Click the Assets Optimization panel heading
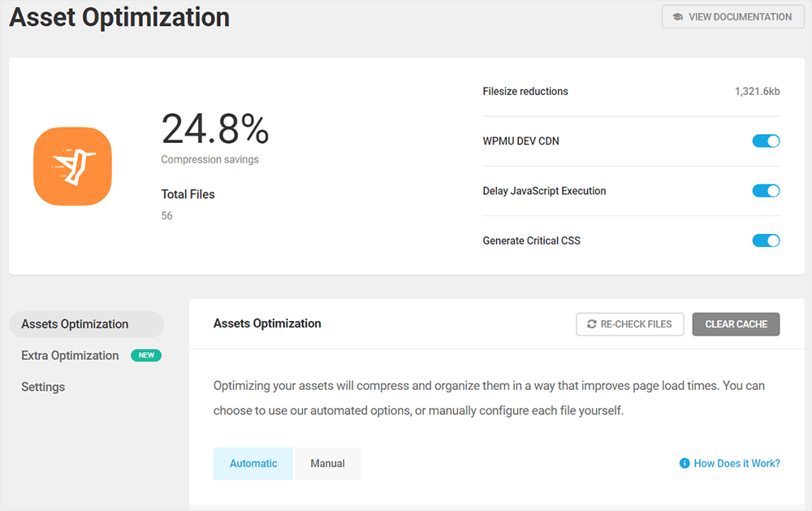This screenshot has height=511, width=812. pos(267,323)
